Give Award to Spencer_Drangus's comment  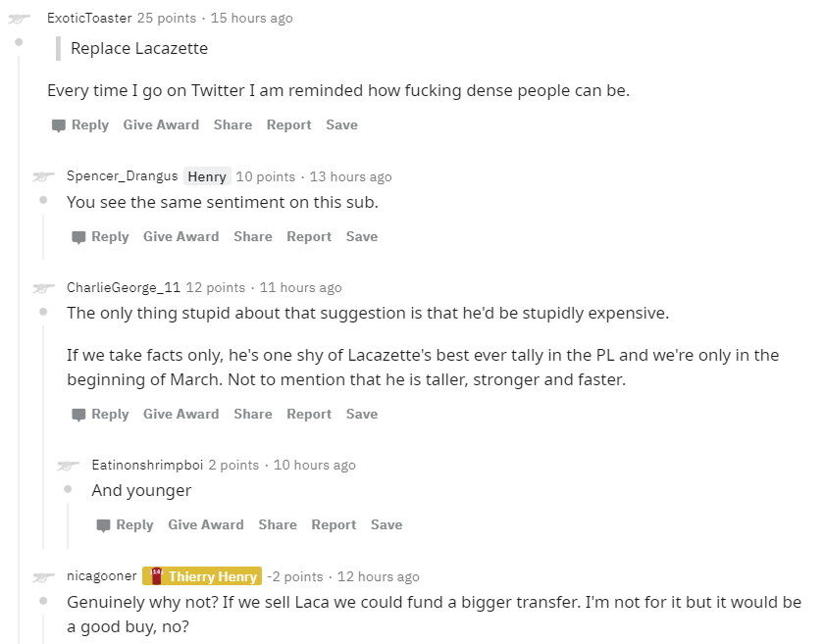click(x=180, y=236)
